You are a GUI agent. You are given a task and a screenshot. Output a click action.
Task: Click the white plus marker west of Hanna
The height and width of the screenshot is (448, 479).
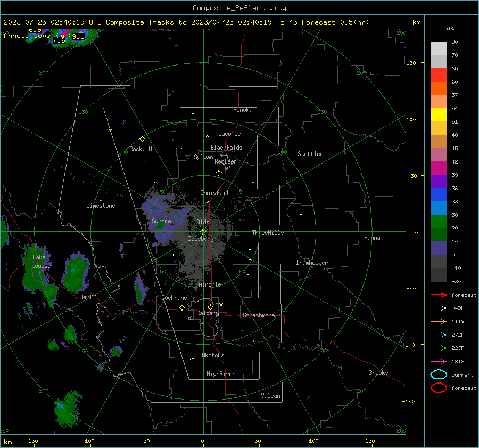[301, 214]
